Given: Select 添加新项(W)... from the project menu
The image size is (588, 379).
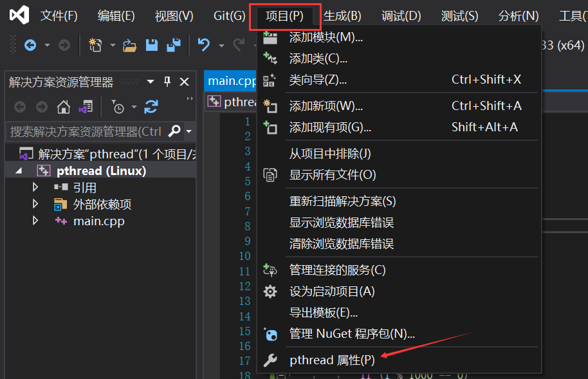Looking at the screenshot, I should [x=400, y=106].
